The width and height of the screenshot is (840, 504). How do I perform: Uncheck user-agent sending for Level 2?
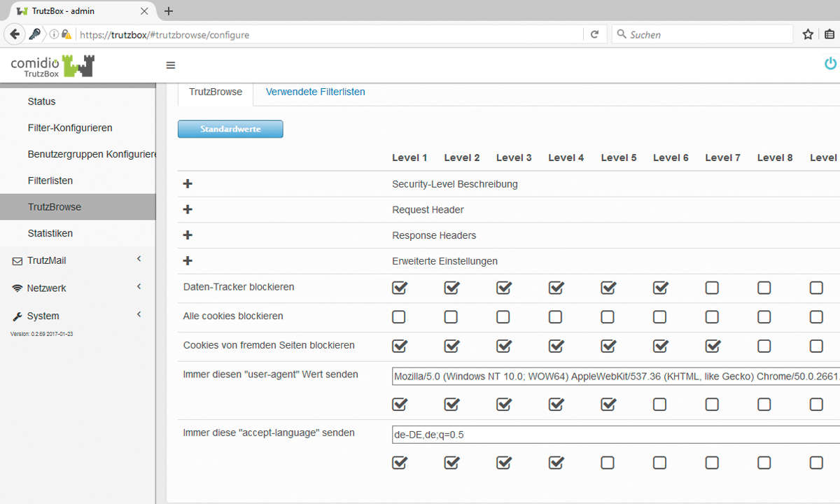(451, 404)
